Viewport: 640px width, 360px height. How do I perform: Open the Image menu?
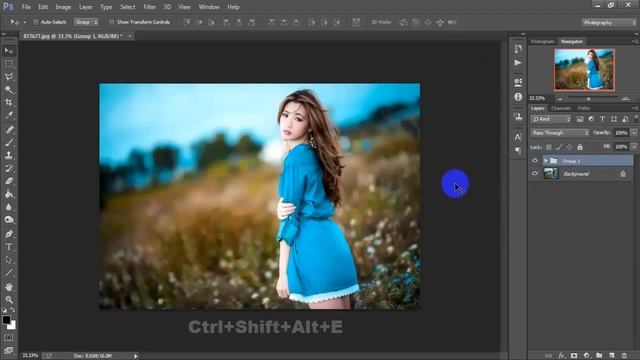tap(63, 7)
